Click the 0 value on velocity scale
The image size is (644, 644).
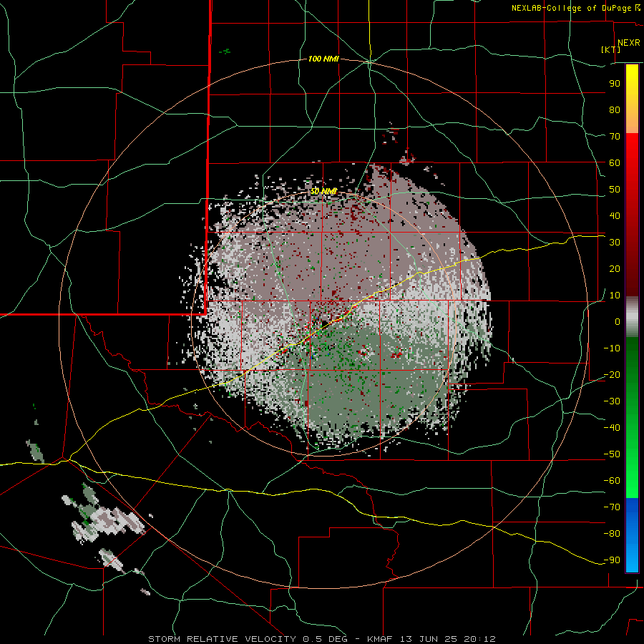[618, 321]
